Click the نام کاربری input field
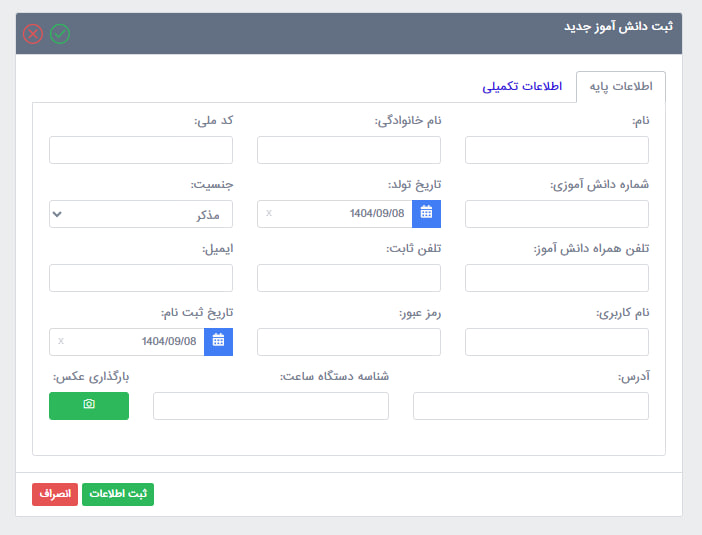Screen dimensions: 702x535 (x=557, y=342)
